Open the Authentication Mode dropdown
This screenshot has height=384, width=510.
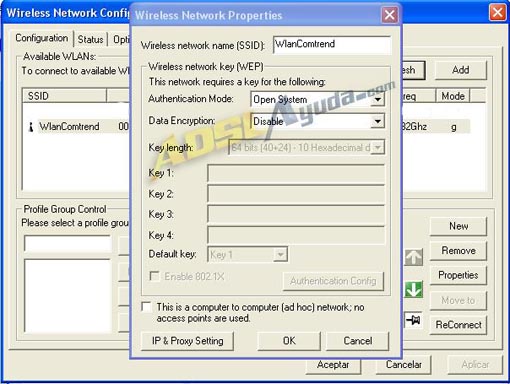click(377, 99)
